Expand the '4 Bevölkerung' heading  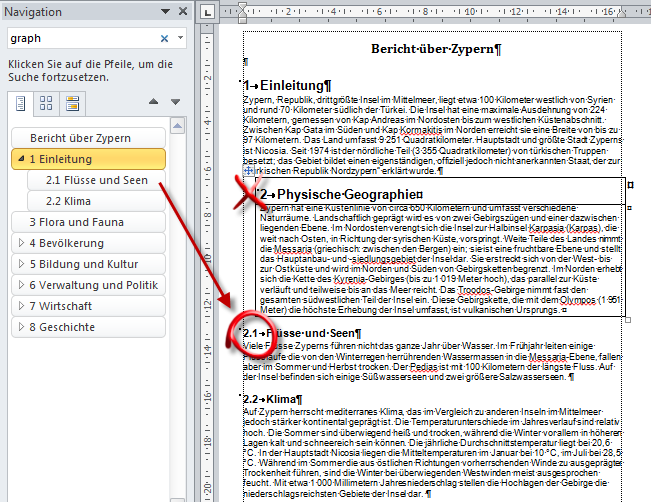pyautogui.click(x=20, y=243)
